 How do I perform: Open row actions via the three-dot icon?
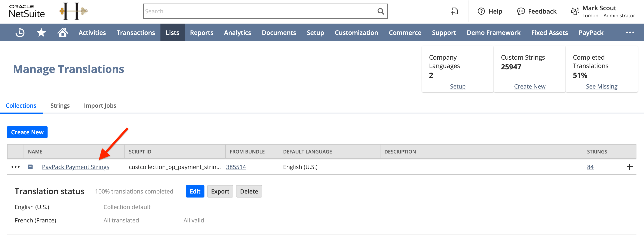(16, 167)
